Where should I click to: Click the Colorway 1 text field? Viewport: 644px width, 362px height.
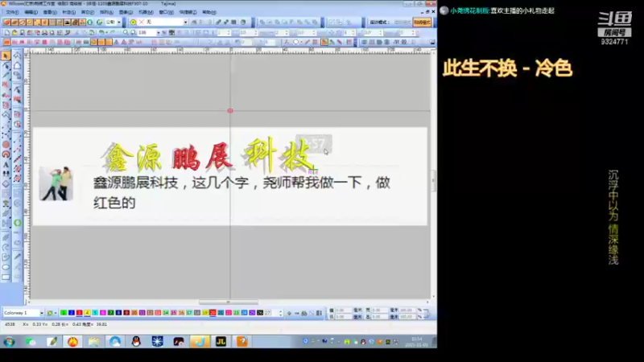(x=21, y=313)
